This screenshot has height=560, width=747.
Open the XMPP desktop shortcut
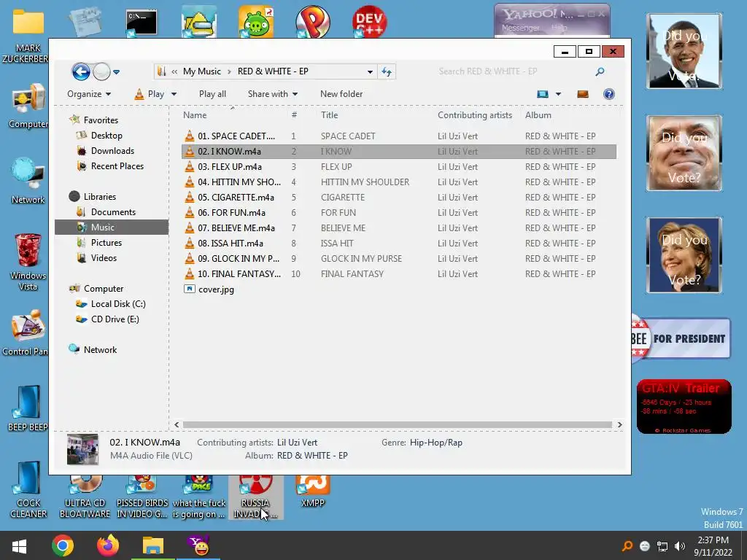(x=312, y=491)
